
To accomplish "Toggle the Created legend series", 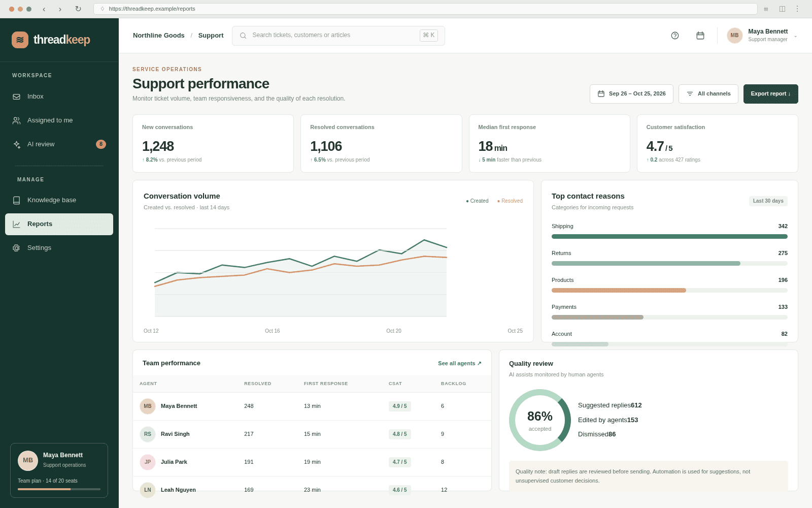I will tap(477, 201).
